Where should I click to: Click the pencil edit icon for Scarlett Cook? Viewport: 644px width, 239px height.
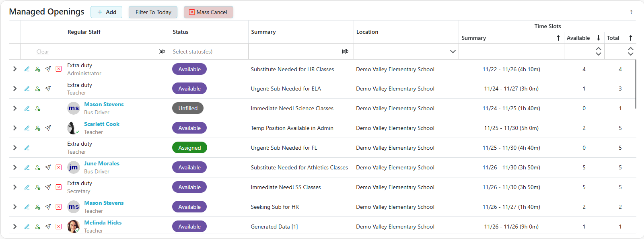(27, 128)
